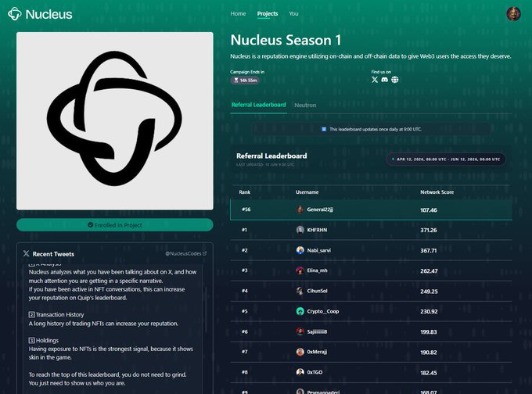
Task: Select username Crypto__Coop
Action: [322, 311]
